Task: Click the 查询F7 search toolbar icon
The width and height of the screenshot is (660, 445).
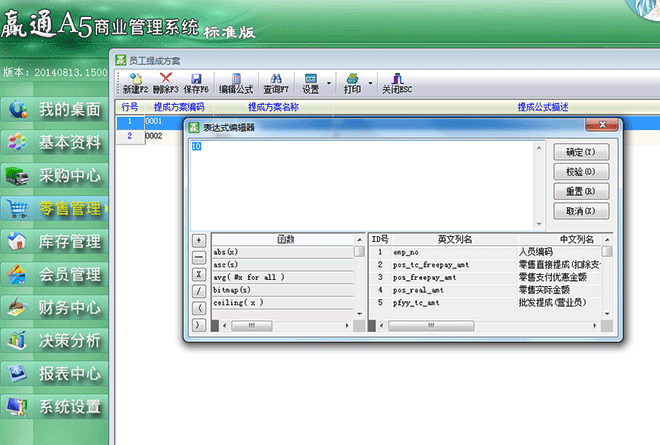Action: [x=276, y=83]
